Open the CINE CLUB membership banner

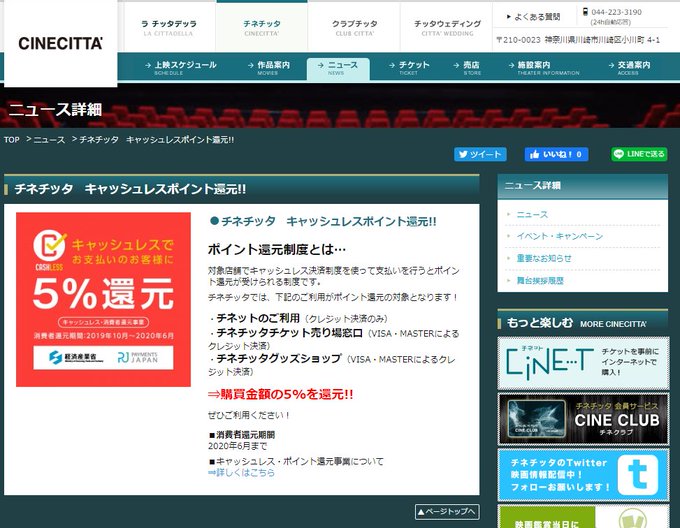point(583,419)
